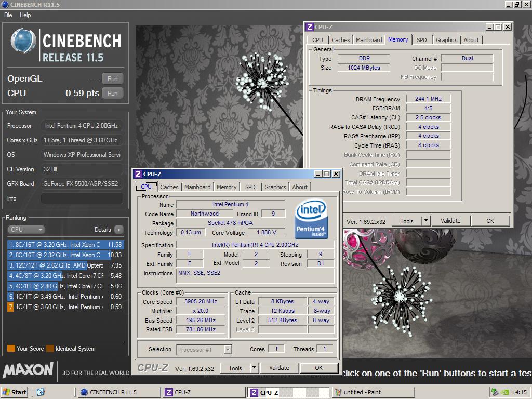Select ranking row 3: 12C/12T AMD Opteron
532x399 pixels.
click(x=65, y=265)
